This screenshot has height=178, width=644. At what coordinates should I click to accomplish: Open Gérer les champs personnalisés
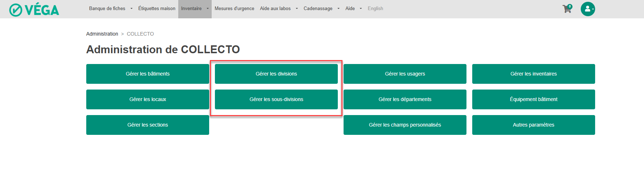[405, 125]
